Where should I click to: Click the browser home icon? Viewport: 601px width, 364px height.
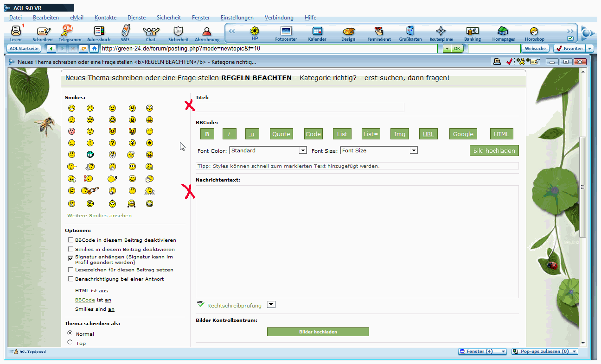tap(94, 49)
